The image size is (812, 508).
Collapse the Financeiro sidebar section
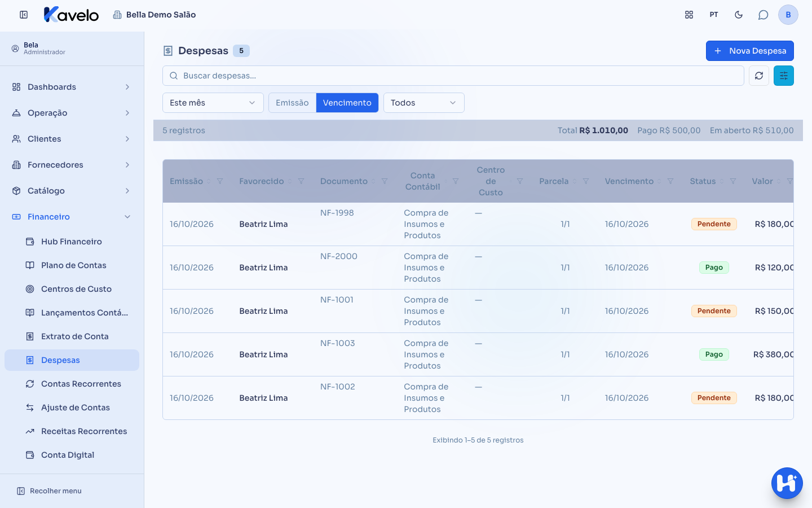[72, 217]
